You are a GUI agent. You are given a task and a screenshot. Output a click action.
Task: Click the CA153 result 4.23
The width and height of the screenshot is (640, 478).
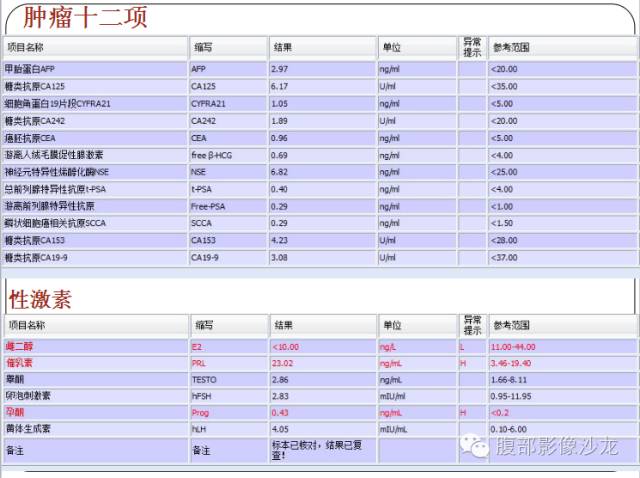[x=280, y=240]
